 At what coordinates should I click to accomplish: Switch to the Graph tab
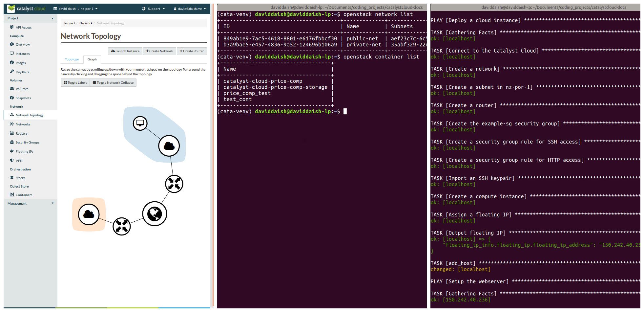(x=92, y=59)
